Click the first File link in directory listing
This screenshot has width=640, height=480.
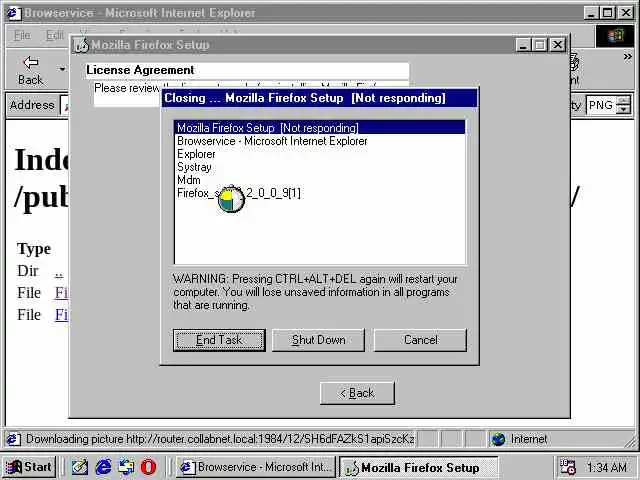pos(62,293)
